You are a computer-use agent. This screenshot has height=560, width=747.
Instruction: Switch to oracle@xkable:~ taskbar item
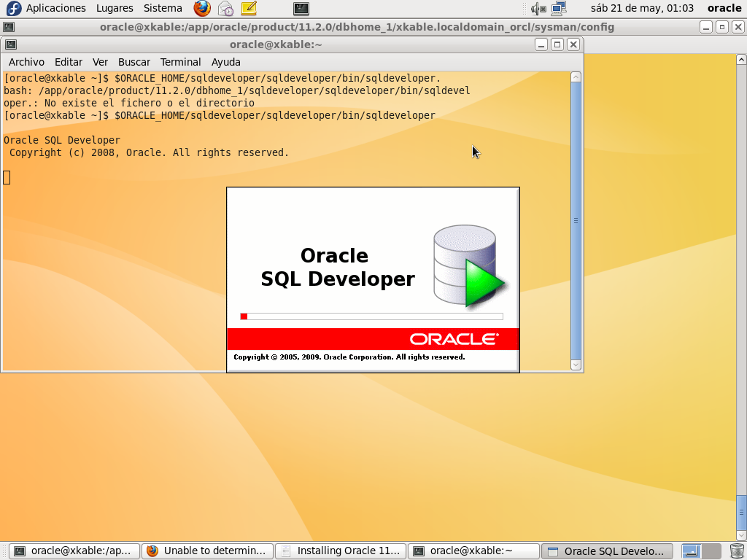click(x=473, y=551)
